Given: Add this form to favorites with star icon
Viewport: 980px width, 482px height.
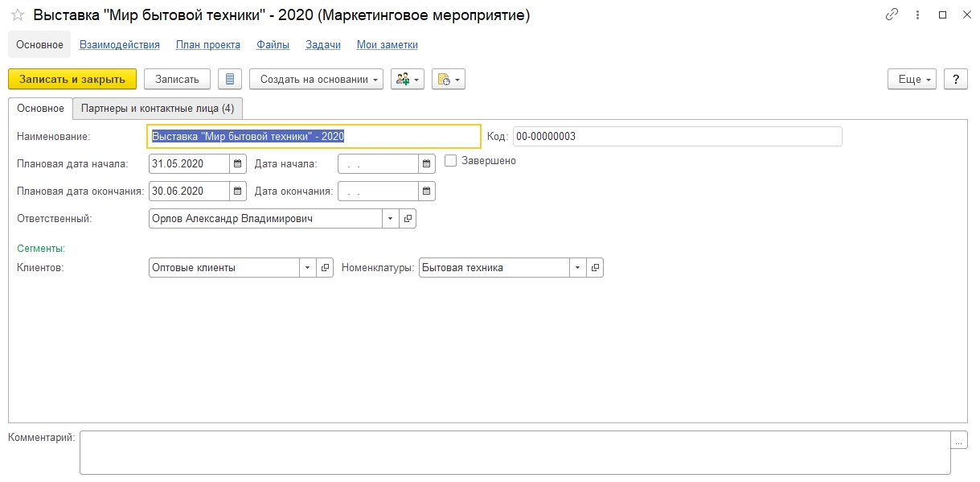Looking at the screenshot, I should coord(17,15).
